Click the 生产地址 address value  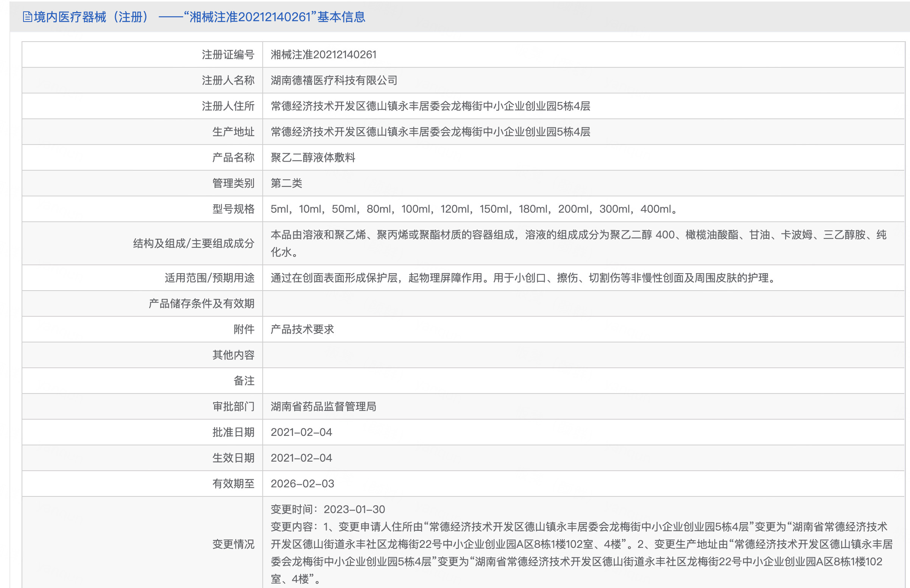point(430,132)
